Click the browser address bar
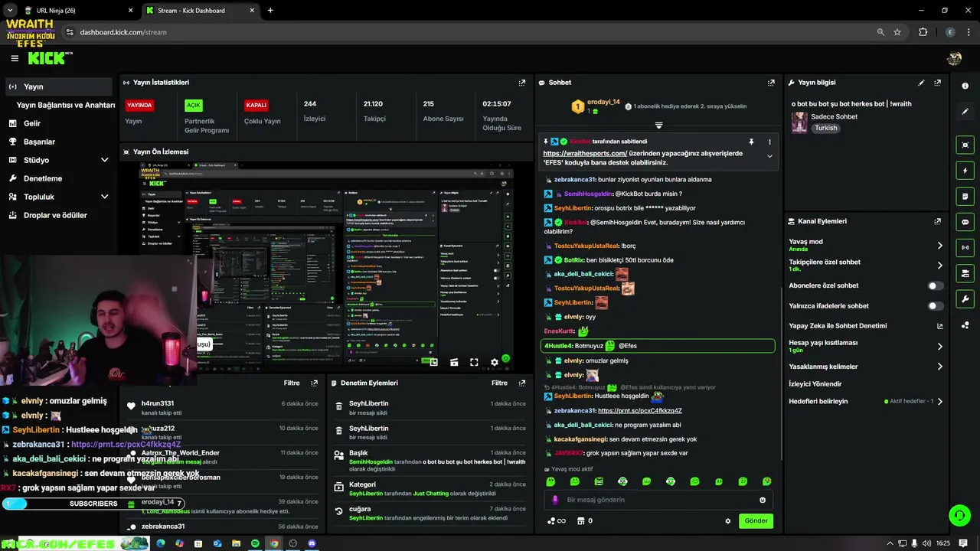Image resolution: width=980 pixels, height=551 pixels. (475, 32)
